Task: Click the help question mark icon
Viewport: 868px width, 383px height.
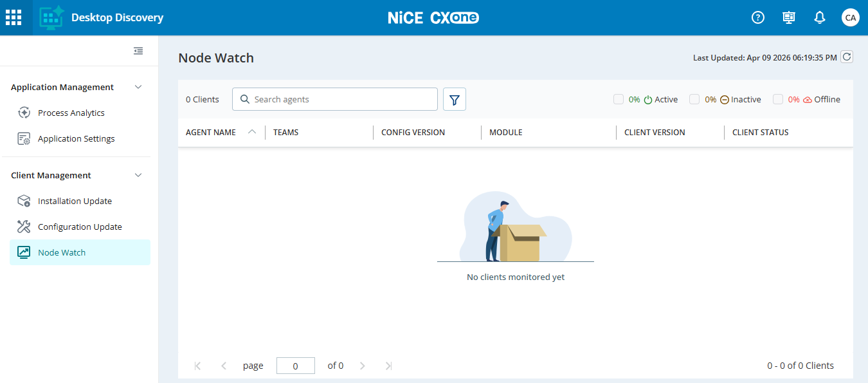Action: [758, 17]
